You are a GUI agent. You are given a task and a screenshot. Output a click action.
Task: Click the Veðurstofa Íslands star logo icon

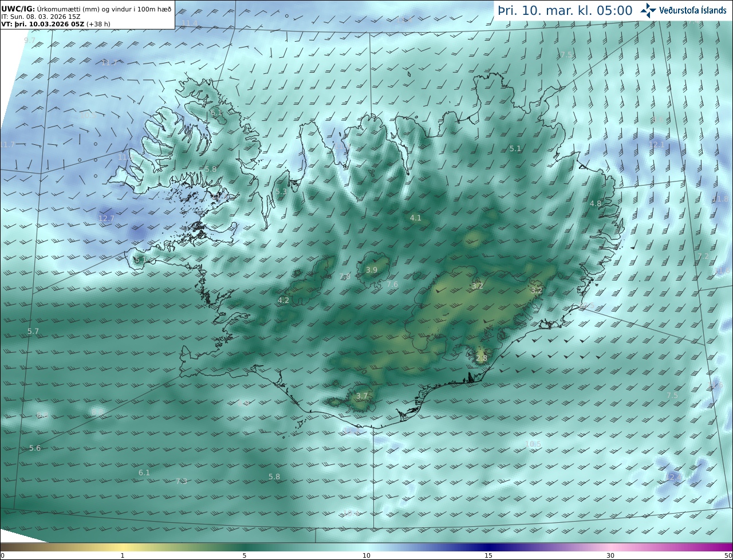pyautogui.click(x=648, y=10)
